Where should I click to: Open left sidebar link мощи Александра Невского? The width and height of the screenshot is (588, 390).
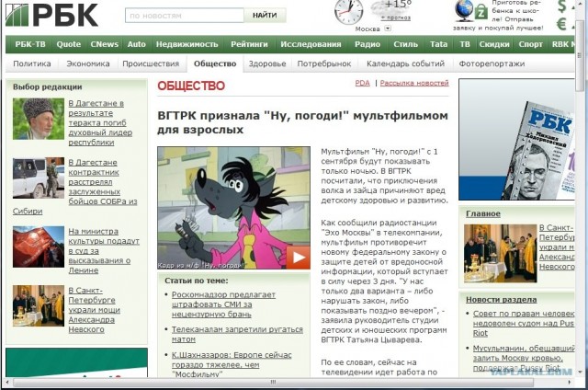pos(94,310)
